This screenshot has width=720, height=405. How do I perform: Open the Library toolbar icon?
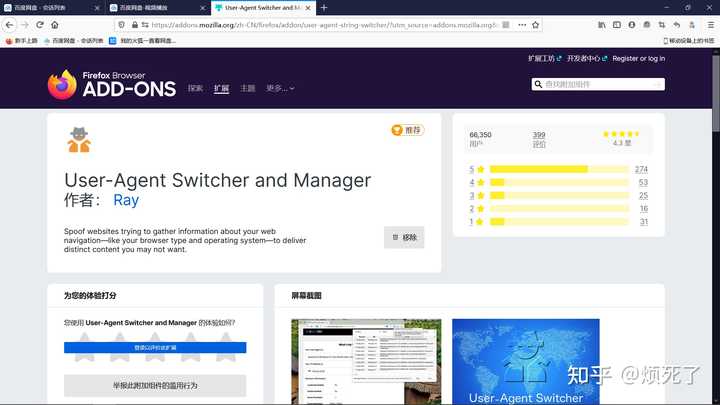click(x=602, y=25)
